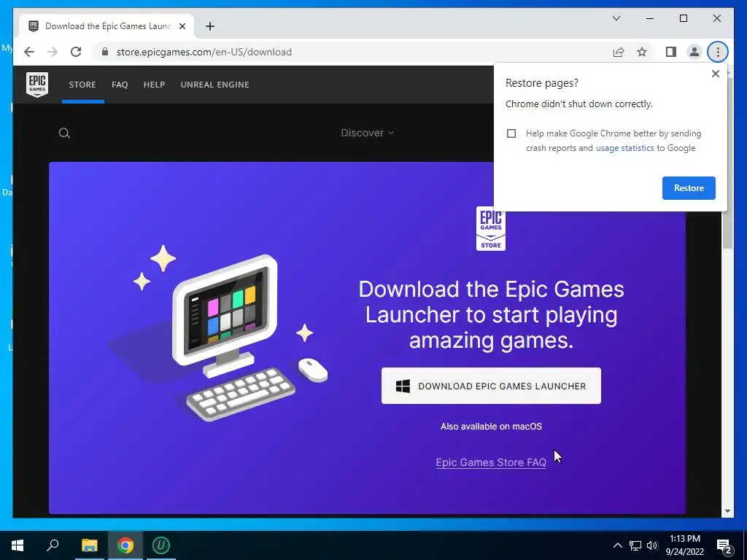The height and width of the screenshot is (560, 747).
Task: Show hidden system tray icons chevron
Action: (617, 545)
